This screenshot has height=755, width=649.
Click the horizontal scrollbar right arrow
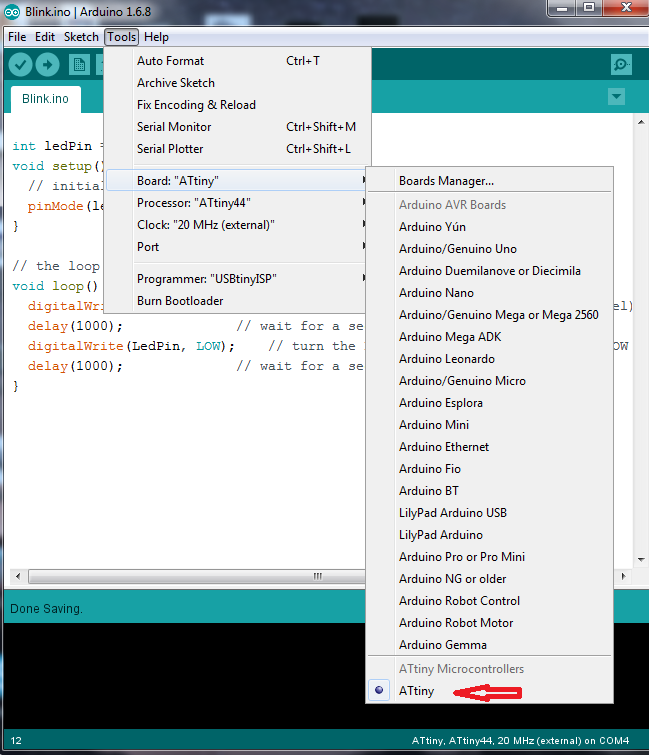click(623, 576)
